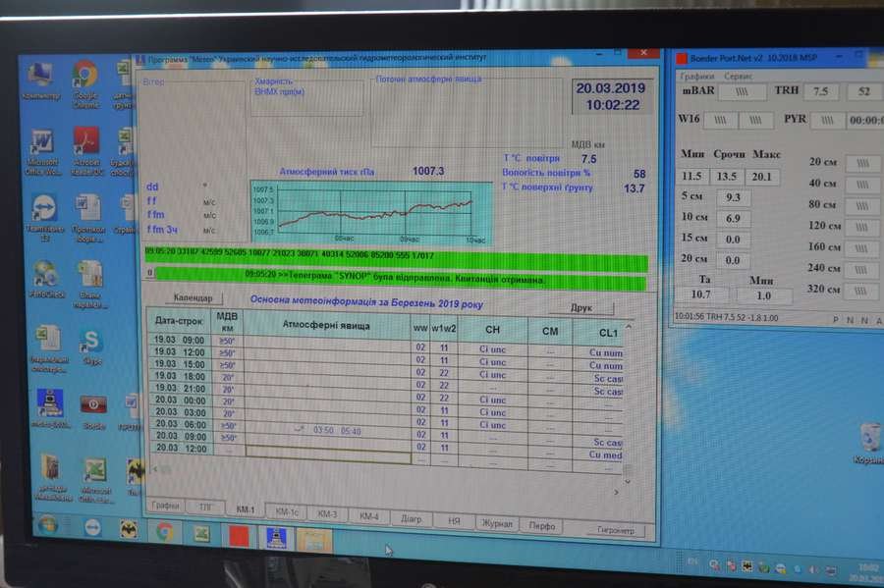884x588 pixels.
Task: Open Графики menu in Border Port.Net
Action: click(697, 76)
